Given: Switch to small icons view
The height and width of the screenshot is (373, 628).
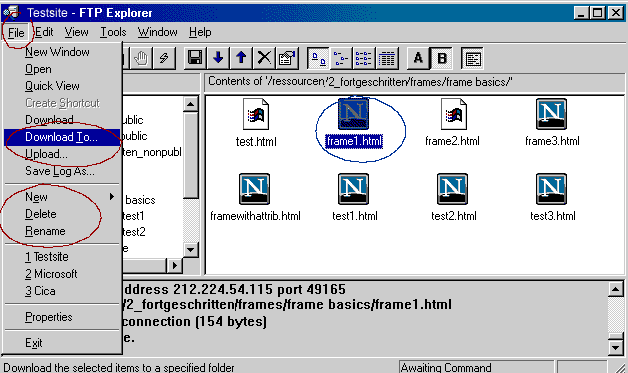Looking at the screenshot, I should click(x=341, y=58).
